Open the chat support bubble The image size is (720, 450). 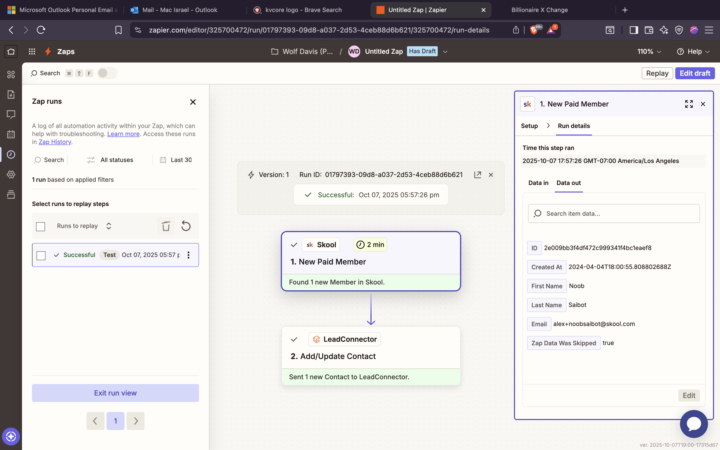(693, 423)
